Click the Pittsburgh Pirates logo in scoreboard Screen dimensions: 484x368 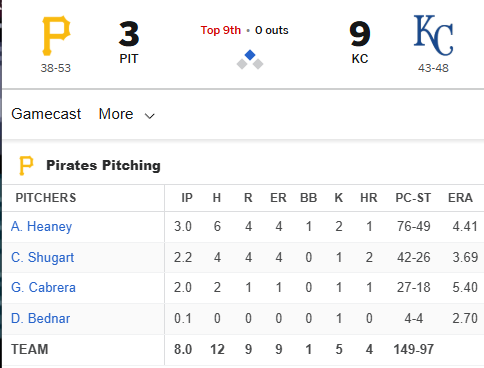pyautogui.click(x=56, y=36)
